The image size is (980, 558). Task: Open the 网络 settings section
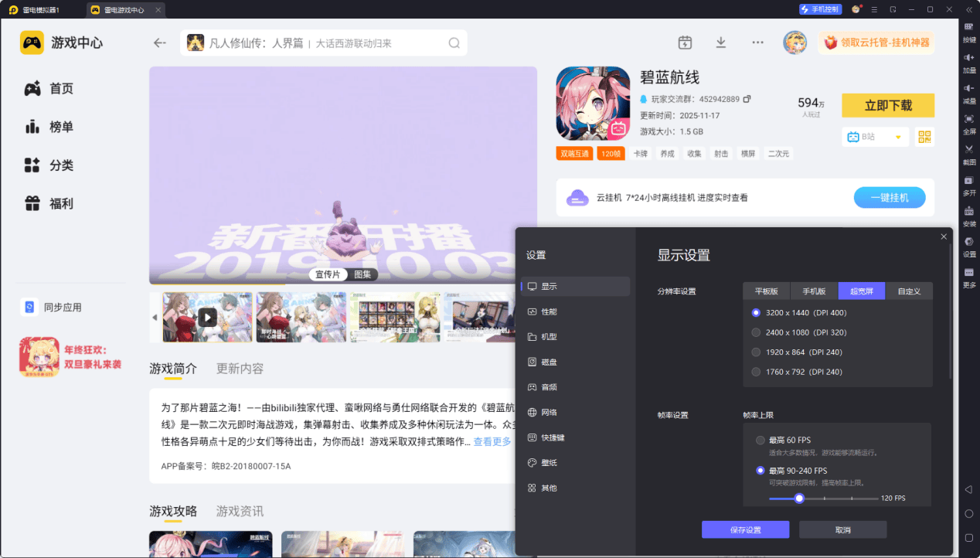point(575,413)
